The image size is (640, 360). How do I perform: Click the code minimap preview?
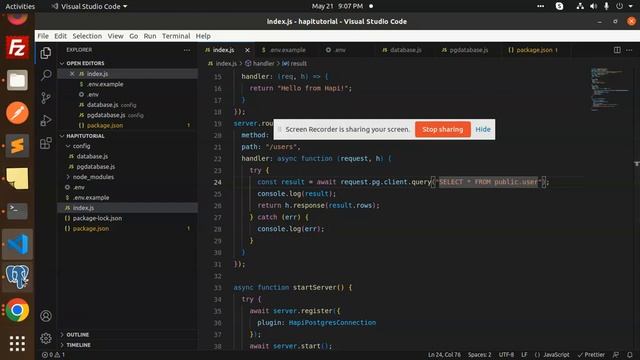(611, 89)
